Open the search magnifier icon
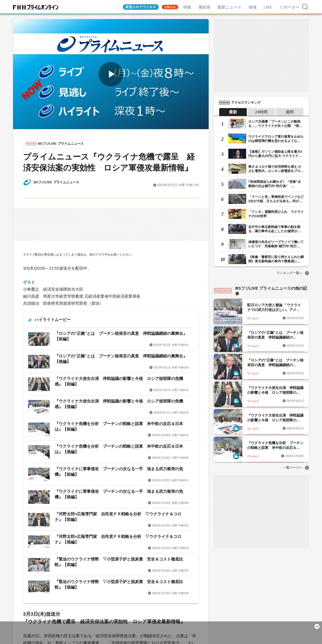 point(305,7)
